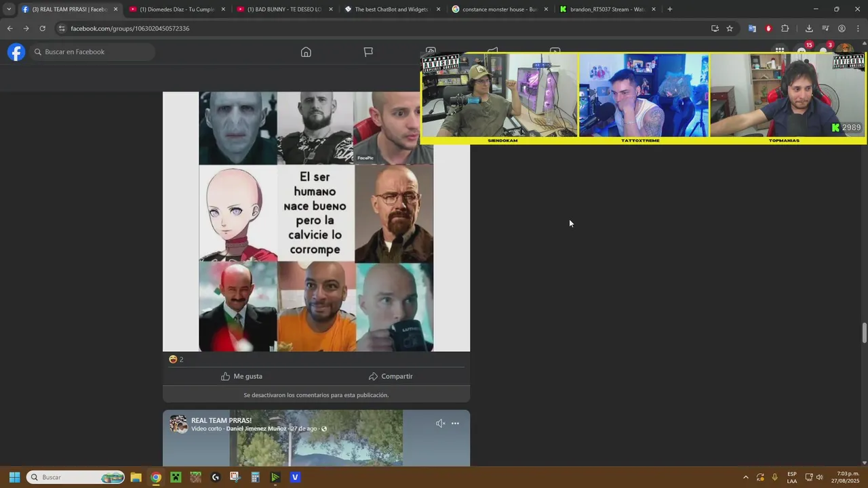Open the volume speaker tray icon
The image size is (868, 488).
pos(820,477)
